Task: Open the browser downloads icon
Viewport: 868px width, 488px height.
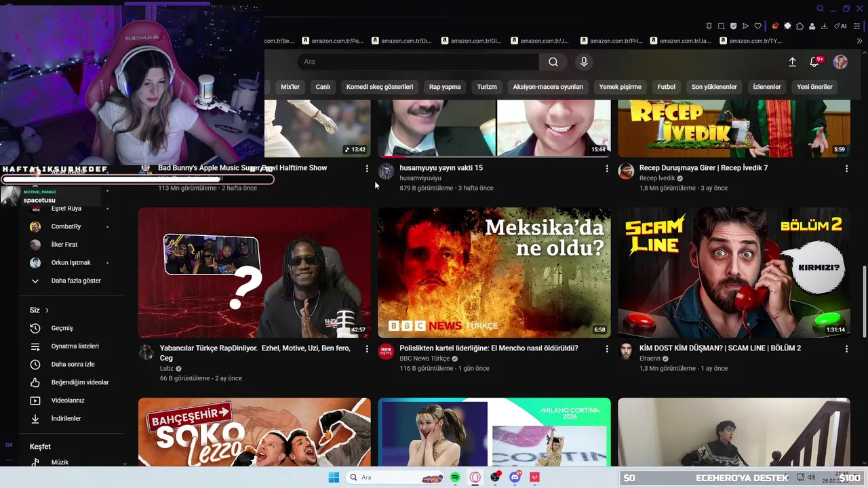Action: click(824, 26)
